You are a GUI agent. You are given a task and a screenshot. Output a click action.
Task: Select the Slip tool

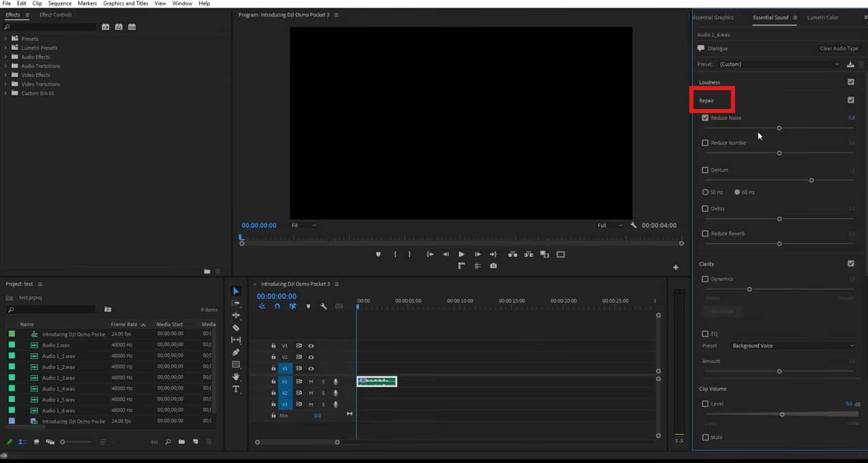click(236, 340)
